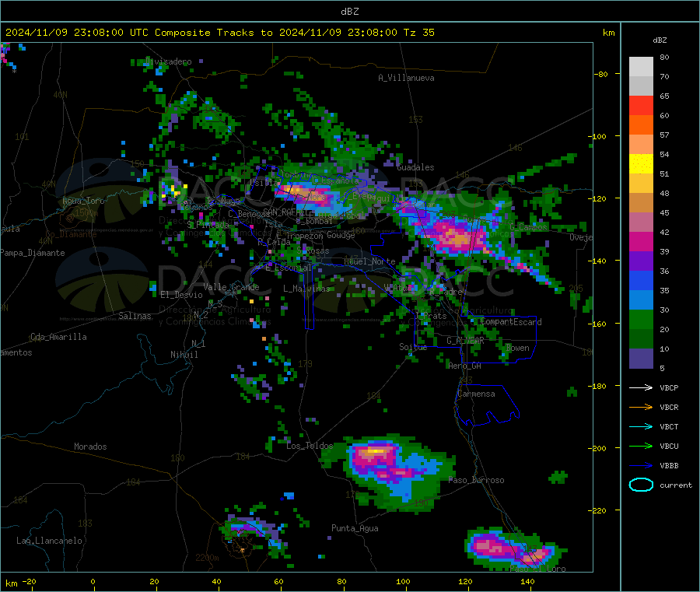700x592 pixels.
Task: Click the Nihuil map label
Action: [x=184, y=355]
